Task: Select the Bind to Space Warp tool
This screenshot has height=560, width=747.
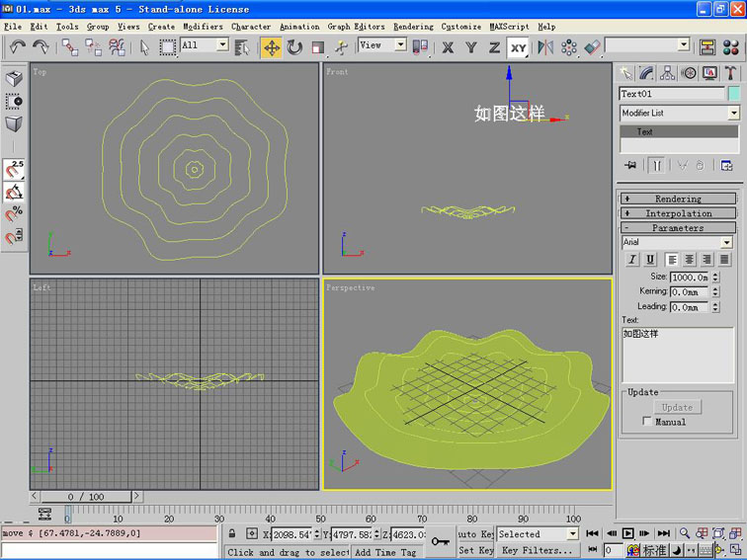Action: pos(117,47)
